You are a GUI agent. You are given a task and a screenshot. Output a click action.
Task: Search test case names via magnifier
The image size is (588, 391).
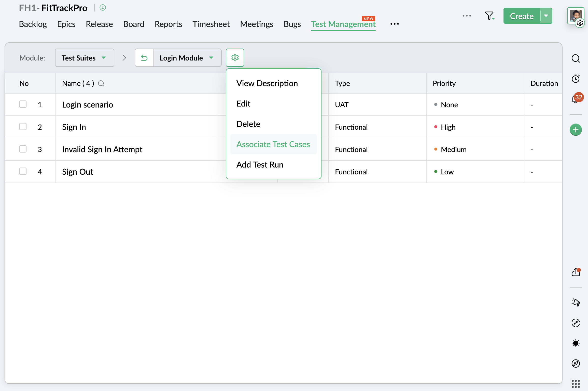tap(101, 83)
